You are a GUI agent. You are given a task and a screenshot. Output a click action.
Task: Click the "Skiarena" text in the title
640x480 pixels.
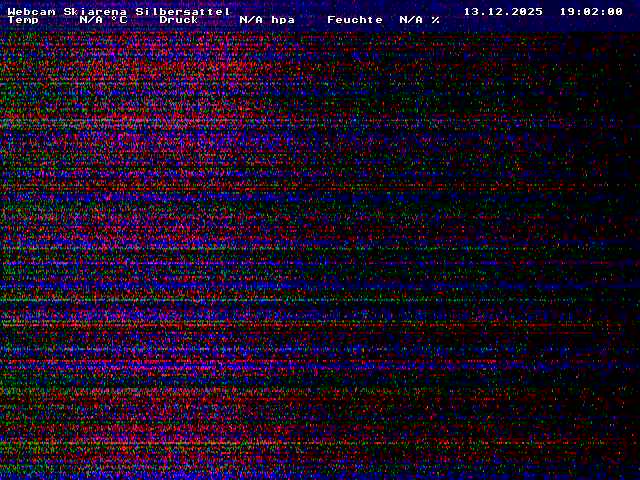point(95,12)
